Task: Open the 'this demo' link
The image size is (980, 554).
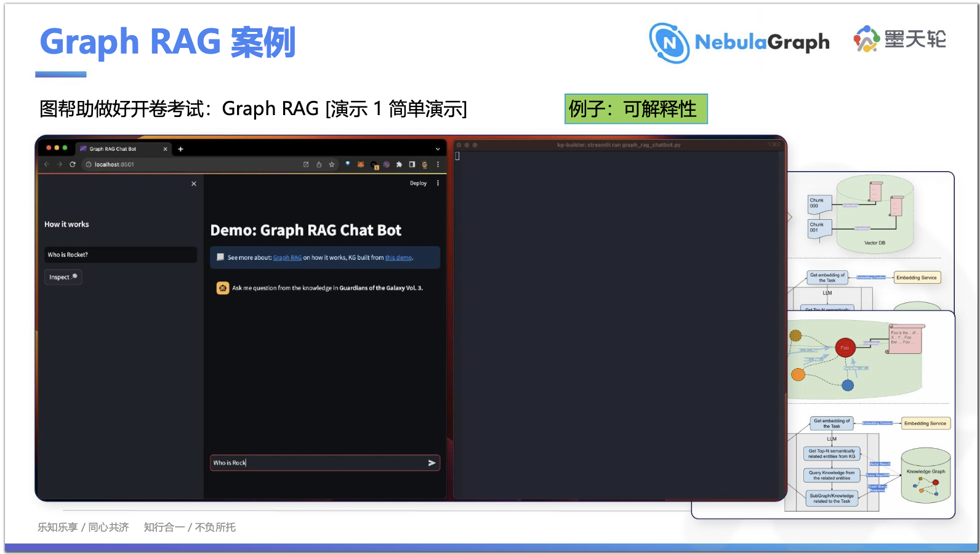Action: [399, 258]
